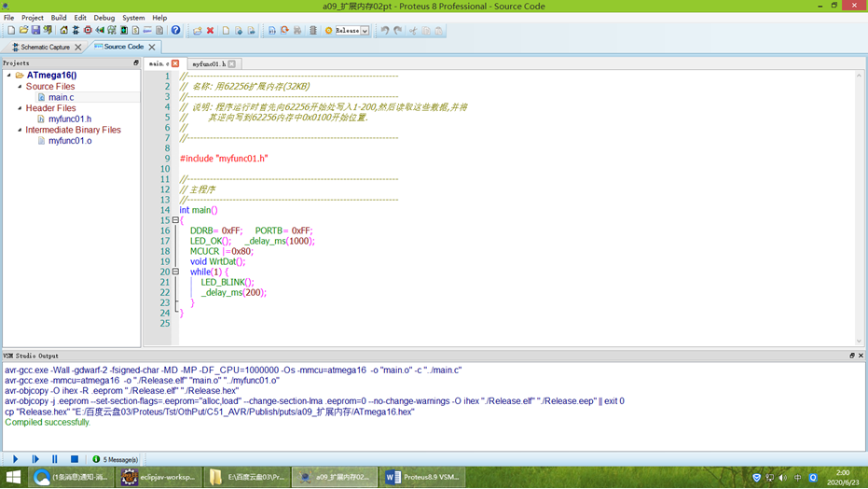Collapse the ATmega16() project tree node
The image size is (868, 489).
pyautogui.click(x=9, y=76)
